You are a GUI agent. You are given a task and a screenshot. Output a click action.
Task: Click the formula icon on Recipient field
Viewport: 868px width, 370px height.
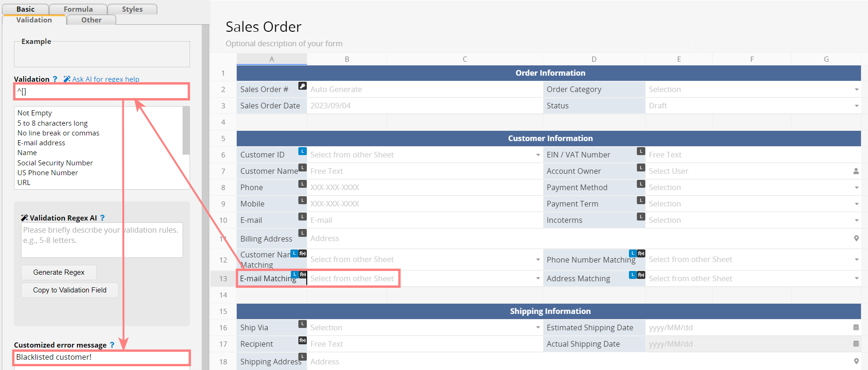click(x=302, y=341)
